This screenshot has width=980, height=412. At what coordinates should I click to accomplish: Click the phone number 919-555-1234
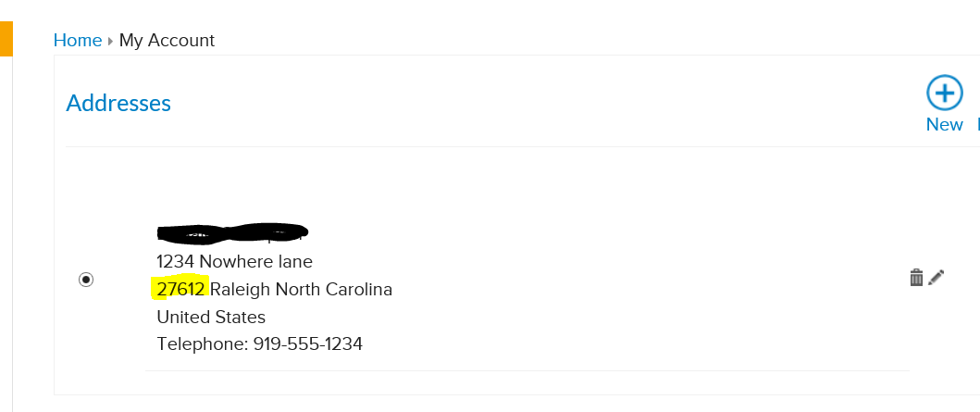(307, 344)
